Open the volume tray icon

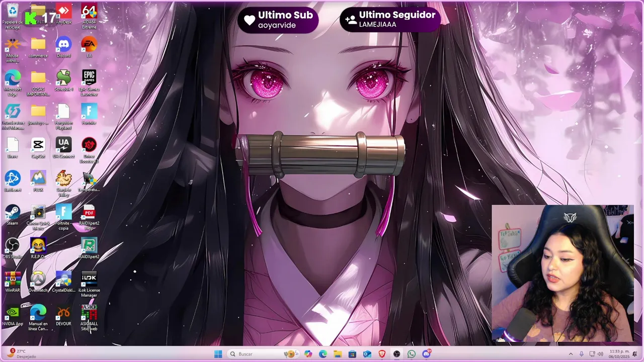[x=600, y=354]
